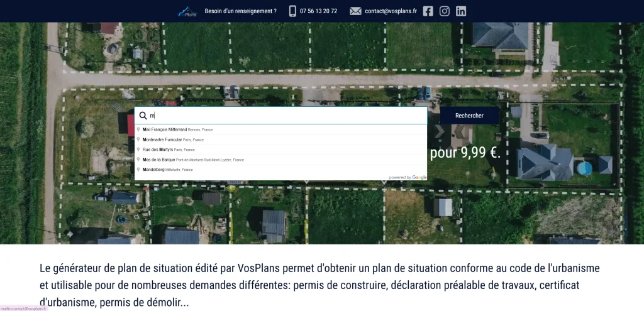Viewport: 644px width, 311px height.
Task: Click the paragraph about VosPlans plan de situation
Action: [x=319, y=286]
